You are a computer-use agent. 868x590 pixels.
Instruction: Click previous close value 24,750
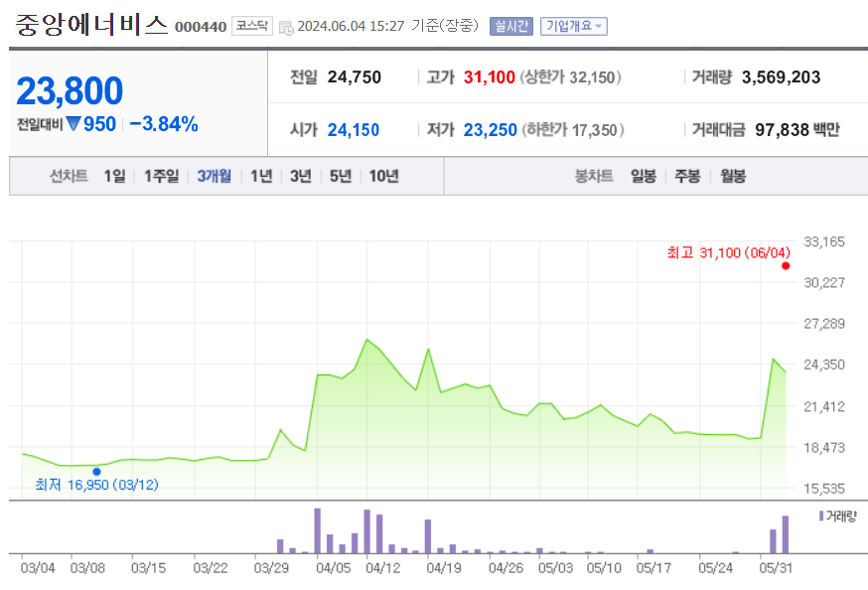pyautogui.click(x=355, y=76)
